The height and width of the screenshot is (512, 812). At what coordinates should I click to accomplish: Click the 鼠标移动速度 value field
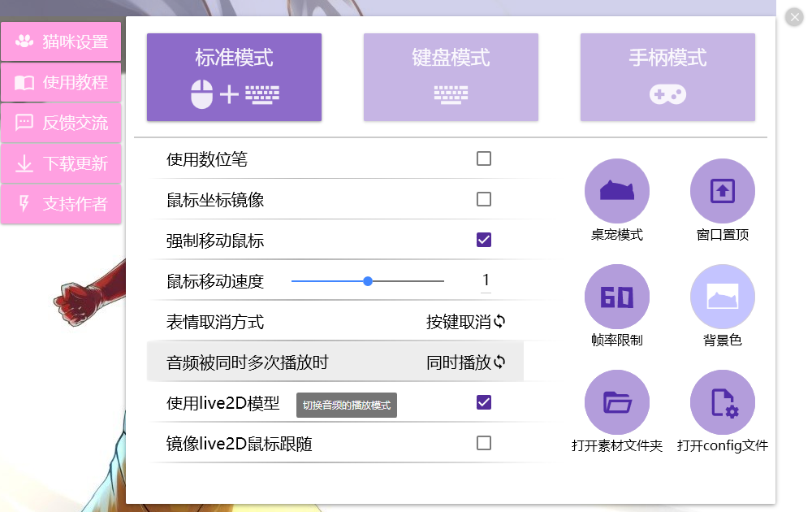pos(486,281)
